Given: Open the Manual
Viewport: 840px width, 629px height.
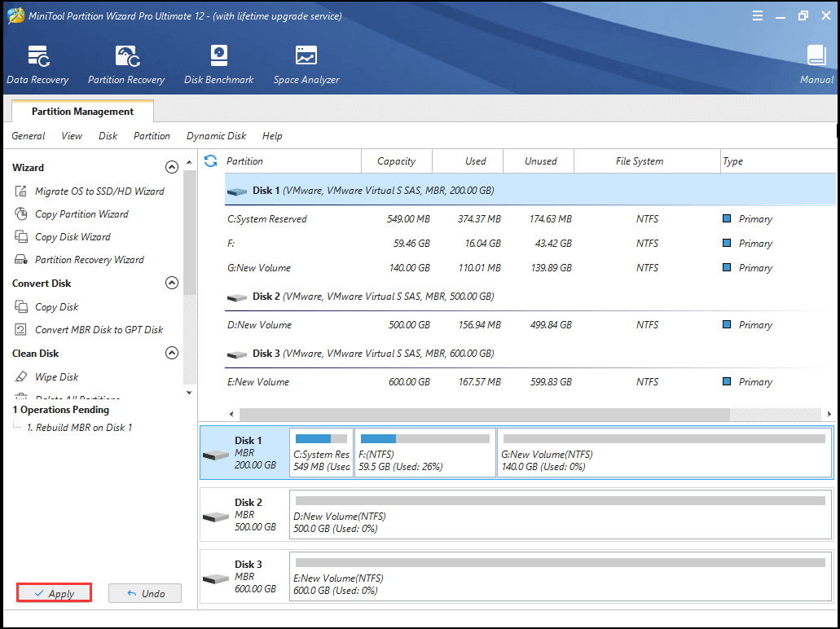Looking at the screenshot, I should [816, 64].
